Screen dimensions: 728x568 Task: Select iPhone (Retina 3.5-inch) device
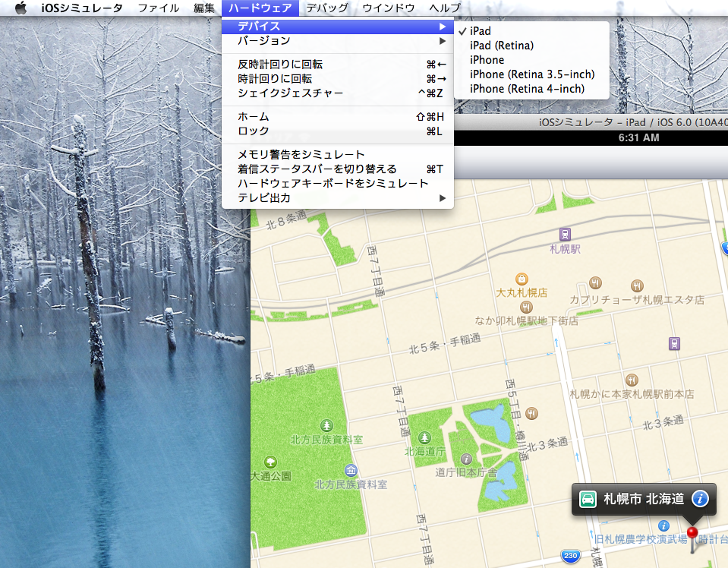click(x=531, y=74)
